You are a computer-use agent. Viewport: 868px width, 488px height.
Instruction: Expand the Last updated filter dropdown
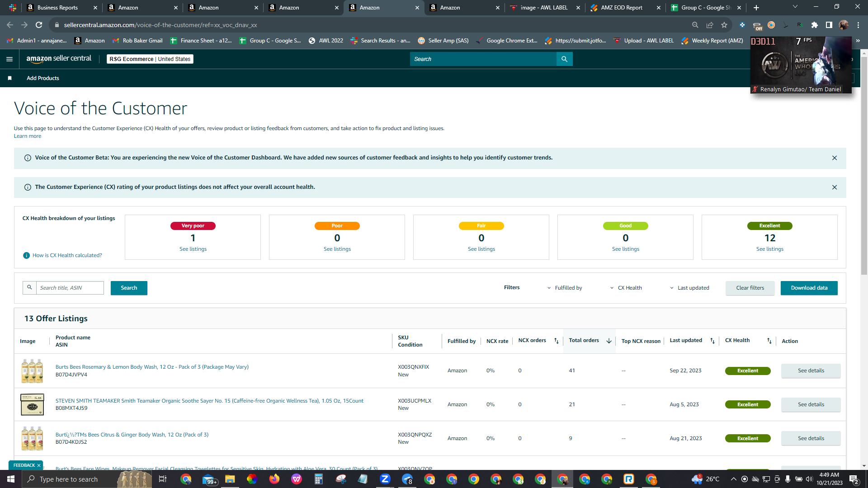coord(689,288)
